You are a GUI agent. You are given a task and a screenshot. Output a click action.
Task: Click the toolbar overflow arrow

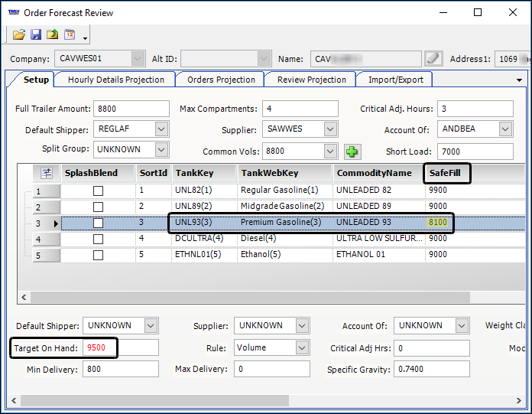(x=85, y=37)
